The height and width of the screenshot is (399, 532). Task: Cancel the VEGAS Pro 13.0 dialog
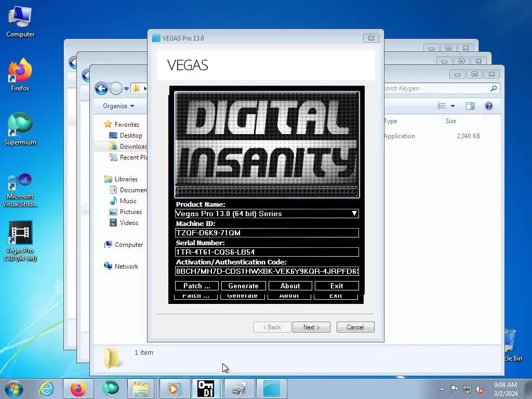[355, 327]
